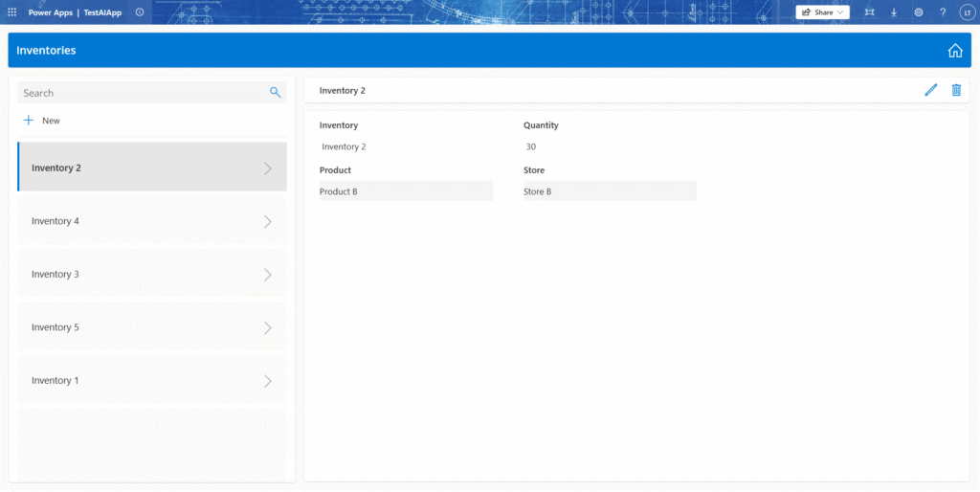Image resolution: width=980 pixels, height=492 pixels.
Task: Go to home via the house icon
Action: coord(954,51)
